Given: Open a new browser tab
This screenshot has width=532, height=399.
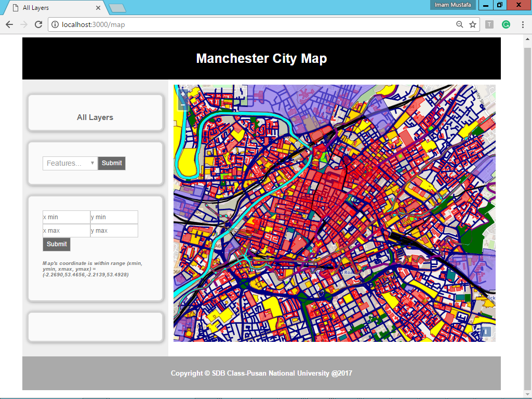Looking at the screenshot, I should pyautogui.click(x=117, y=8).
